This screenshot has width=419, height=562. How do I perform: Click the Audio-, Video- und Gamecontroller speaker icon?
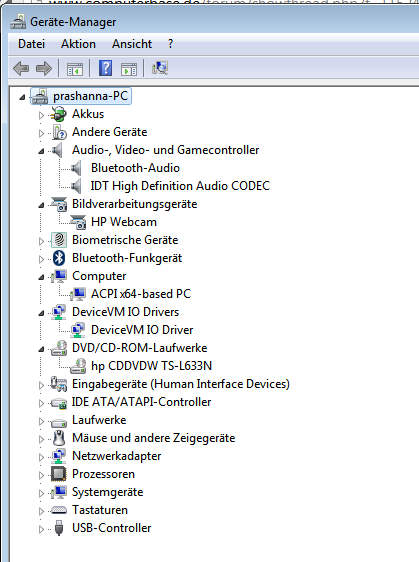[57, 150]
